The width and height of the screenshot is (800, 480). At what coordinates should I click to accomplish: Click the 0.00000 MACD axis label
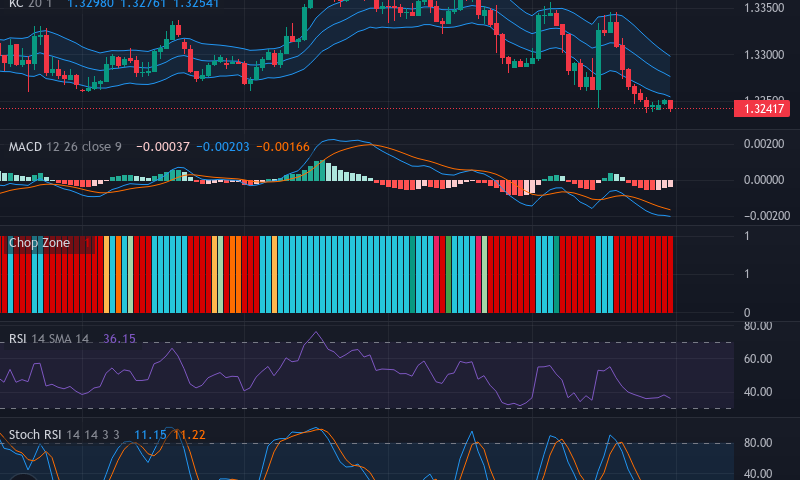coord(764,180)
